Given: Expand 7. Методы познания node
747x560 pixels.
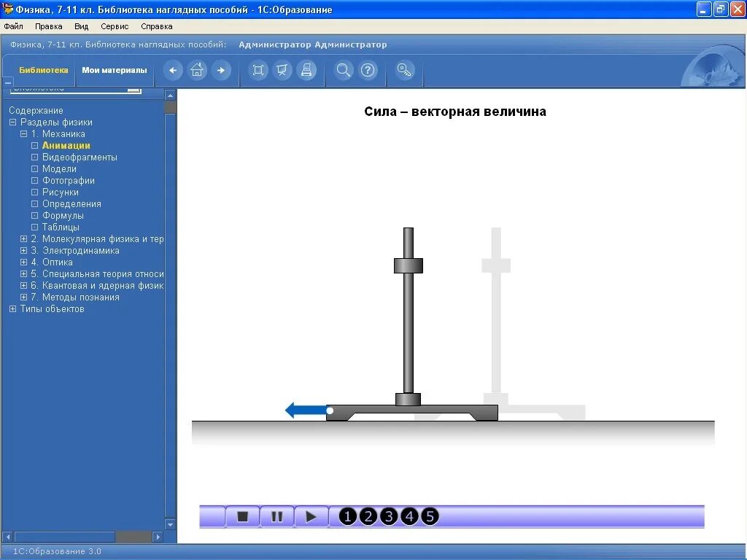Looking at the screenshot, I should 23,297.
